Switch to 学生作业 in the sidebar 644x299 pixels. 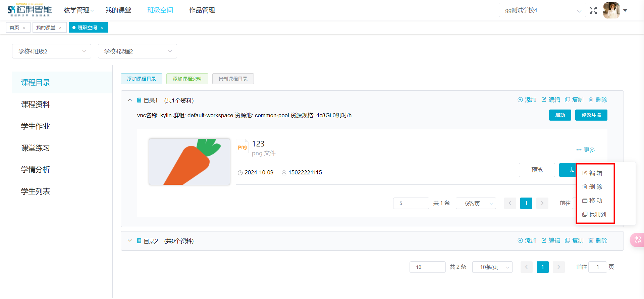(x=36, y=126)
